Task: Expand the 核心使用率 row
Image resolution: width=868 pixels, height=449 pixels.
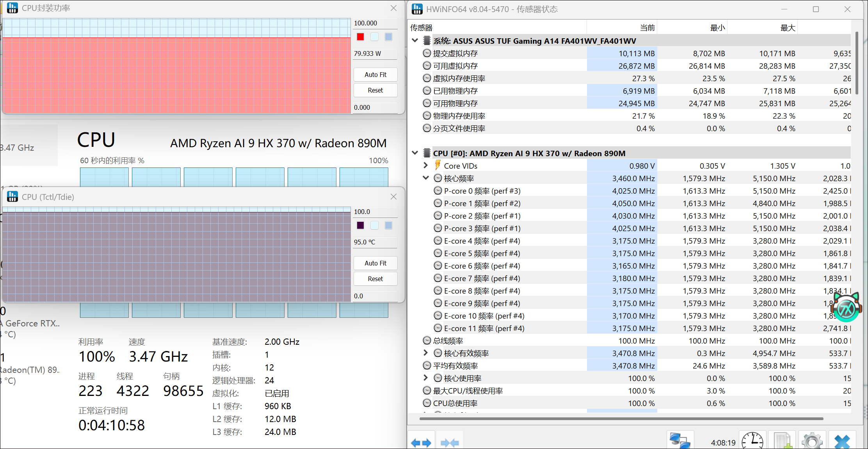Action: point(426,378)
